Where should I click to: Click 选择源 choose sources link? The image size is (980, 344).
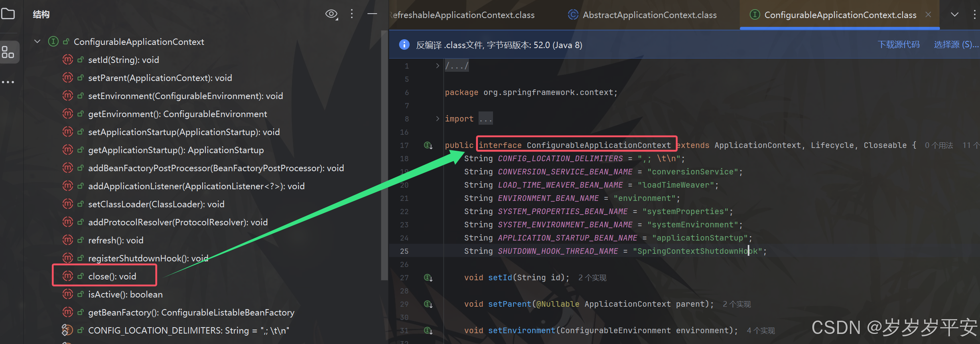click(x=956, y=45)
